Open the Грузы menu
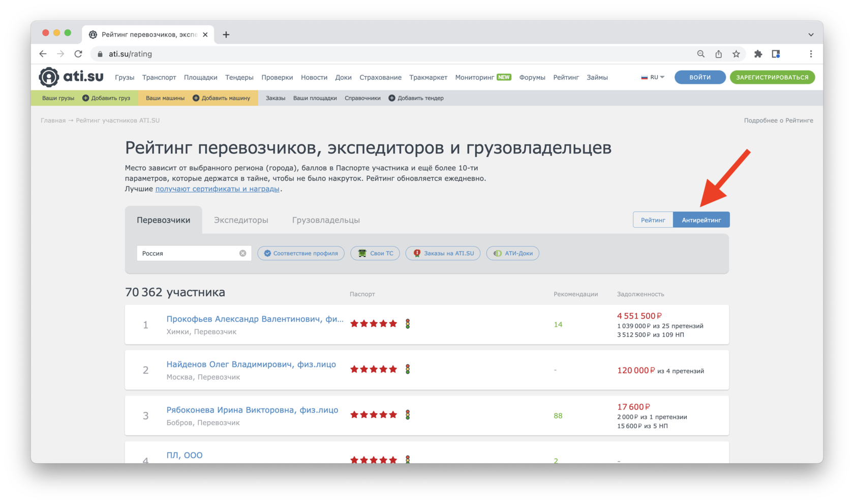This screenshot has width=854, height=504. click(125, 77)
